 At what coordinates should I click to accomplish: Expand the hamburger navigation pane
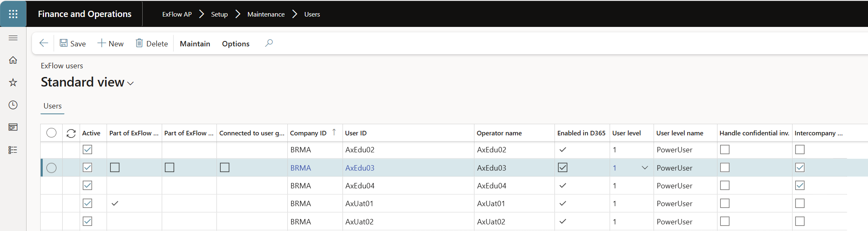click(13, 38)
